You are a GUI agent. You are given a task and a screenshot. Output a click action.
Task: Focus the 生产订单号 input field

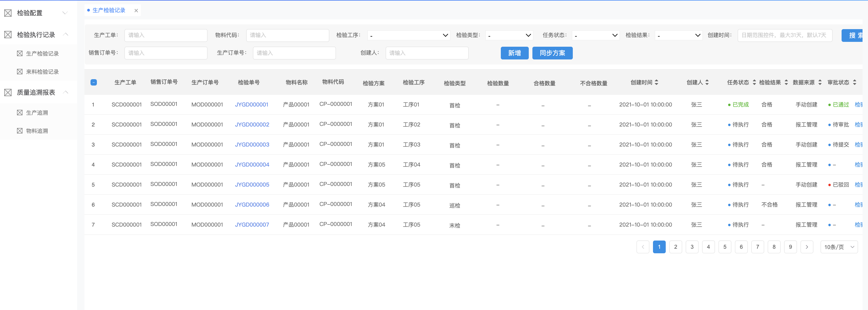click(x=294, y=53)
